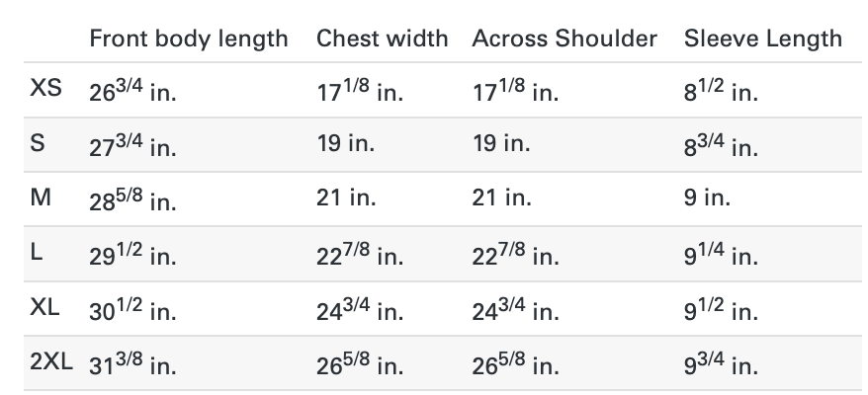Select the XS size row label
The width and height of the screenshot is (868, 395).
[45, 90]
